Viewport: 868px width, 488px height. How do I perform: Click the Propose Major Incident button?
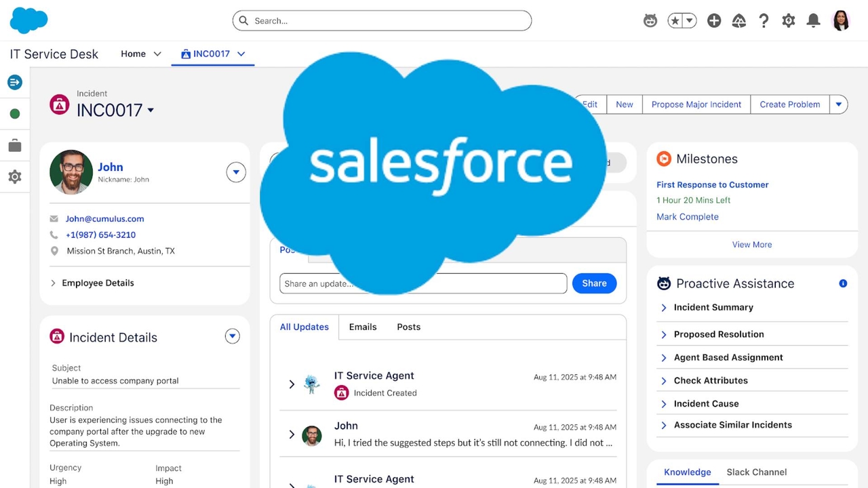click(696, 104)
